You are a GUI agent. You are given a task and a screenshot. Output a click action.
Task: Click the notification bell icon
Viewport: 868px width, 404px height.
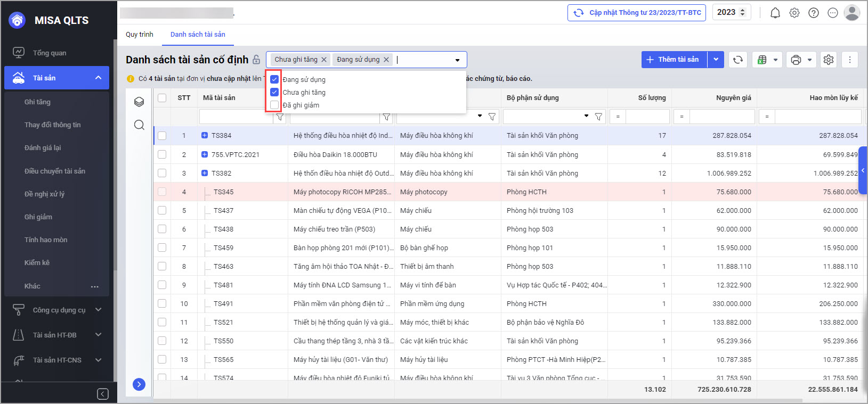(775, 13)
